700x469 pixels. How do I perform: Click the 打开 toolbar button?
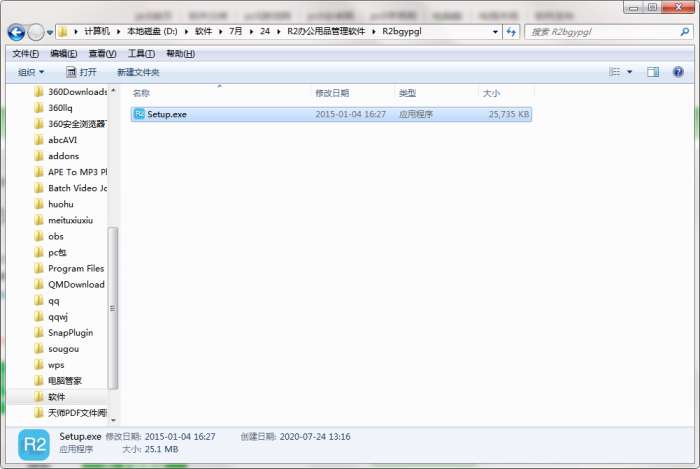pos(81,72)
